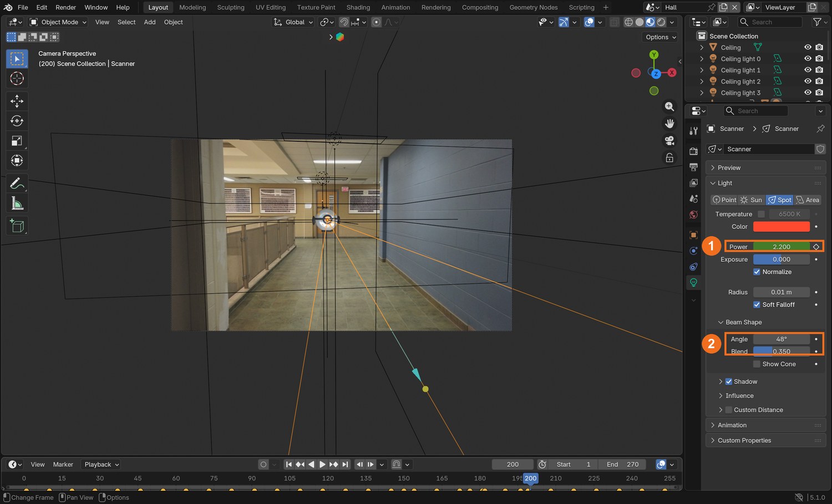Pick the Add Cube tool
Image resolution: width=832 pixels, height=504 pixels.
pos(17,226)
